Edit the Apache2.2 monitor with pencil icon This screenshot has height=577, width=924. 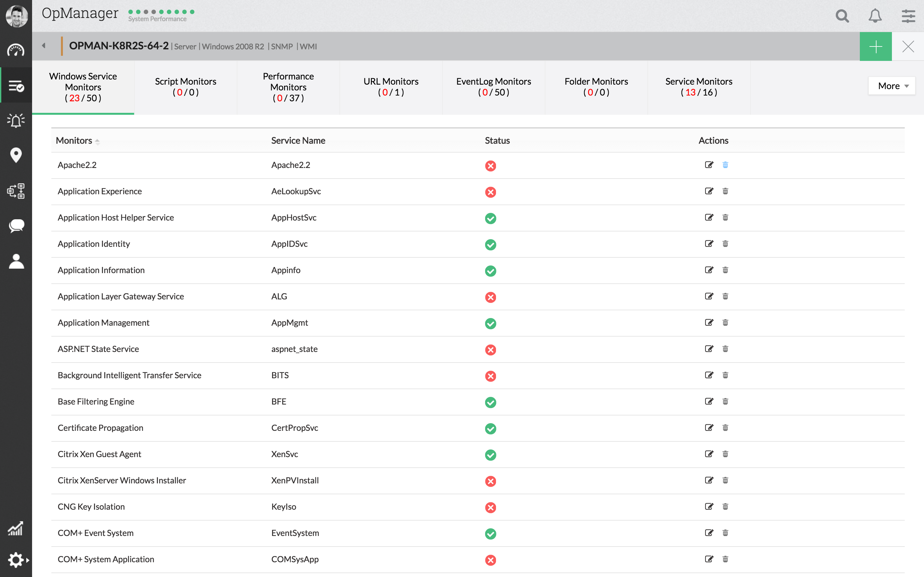coord(709,164)
